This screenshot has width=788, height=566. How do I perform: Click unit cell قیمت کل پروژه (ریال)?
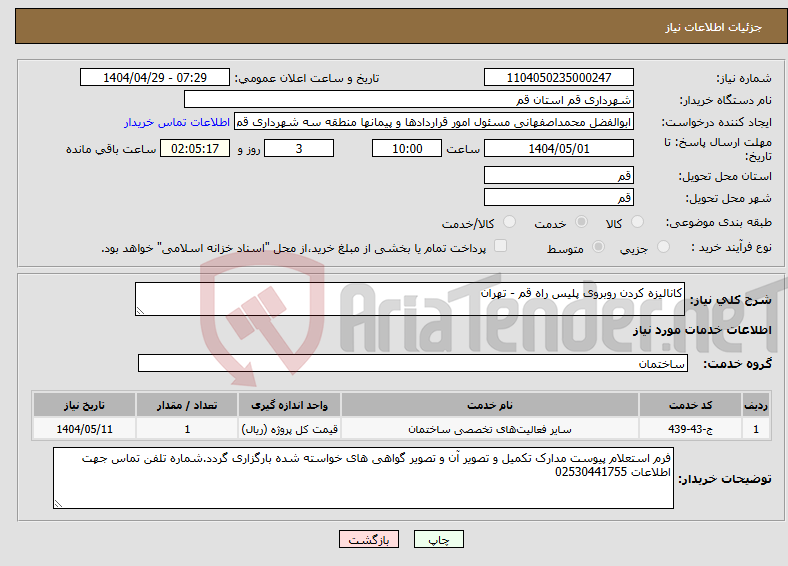tap(289, 429)
